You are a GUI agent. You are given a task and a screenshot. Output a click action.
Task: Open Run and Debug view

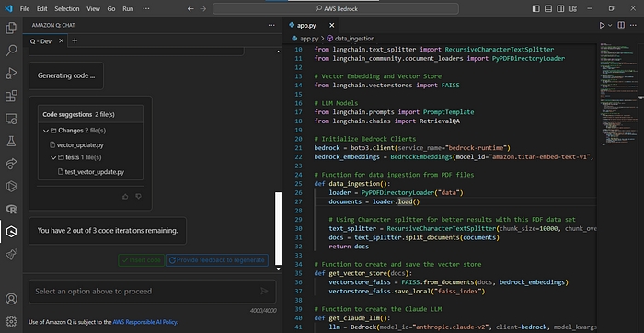(x=11, y=73)
